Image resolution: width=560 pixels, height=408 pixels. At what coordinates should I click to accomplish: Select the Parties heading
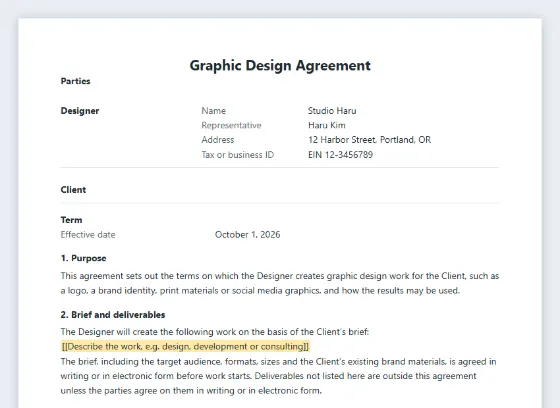pyautogui.click(x=75, y=81)
